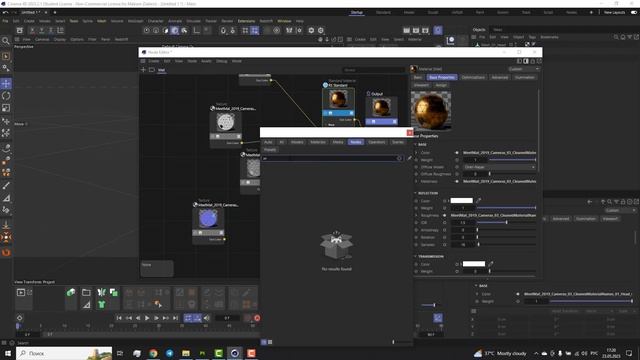Click the play forward timeline button
Screen dimensions: 640x360
point(147,318)
